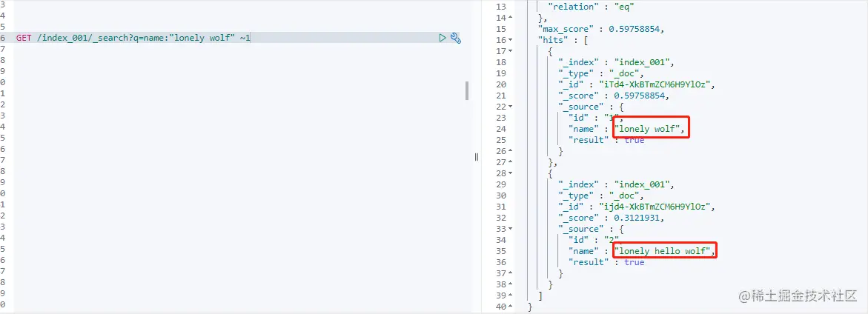Click the "result" : true on line 25
The width and height of the screenshot is (868, 314).
tap(606, 140)
